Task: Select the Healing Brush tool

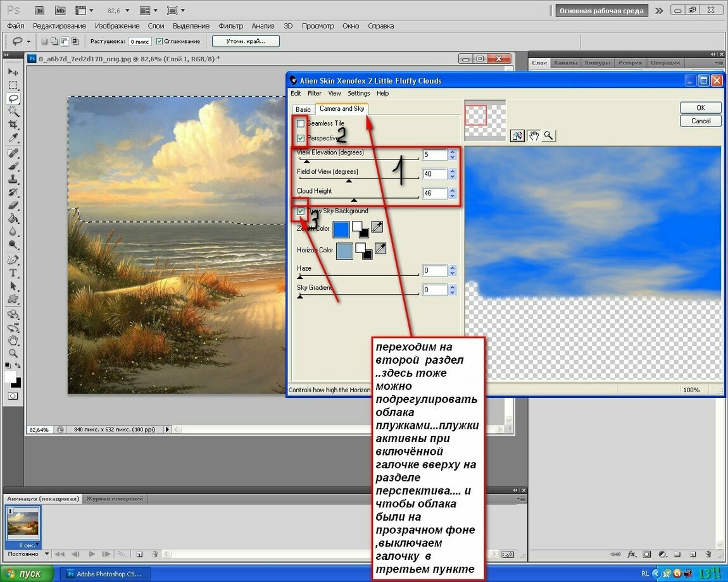Action: 13,153
